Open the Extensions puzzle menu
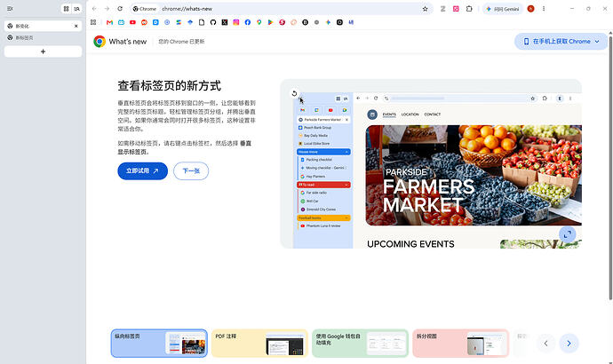The height and width of the screenshot is (364, 613). point(469,9)
